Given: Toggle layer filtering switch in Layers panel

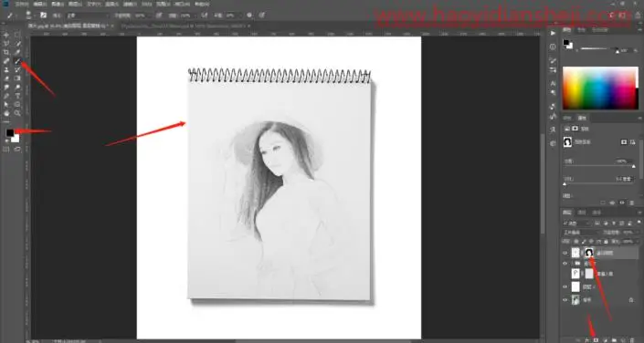Looking at the screenshot, I should click(x=639, y=223).
